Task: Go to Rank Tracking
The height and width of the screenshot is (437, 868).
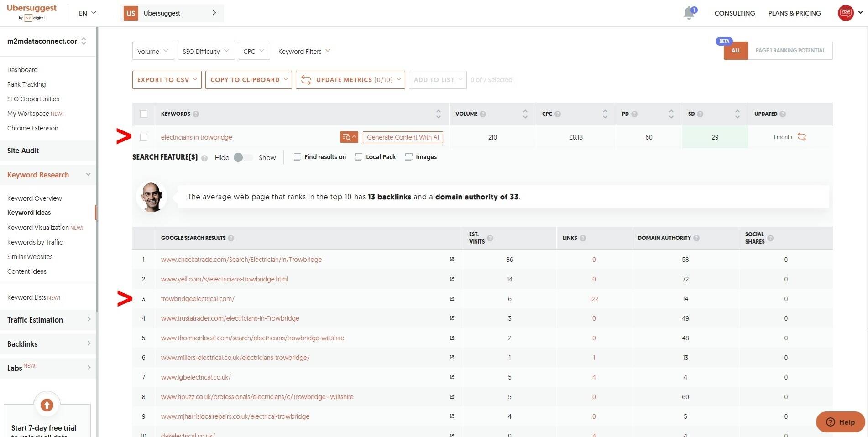Action: (26, 84)
